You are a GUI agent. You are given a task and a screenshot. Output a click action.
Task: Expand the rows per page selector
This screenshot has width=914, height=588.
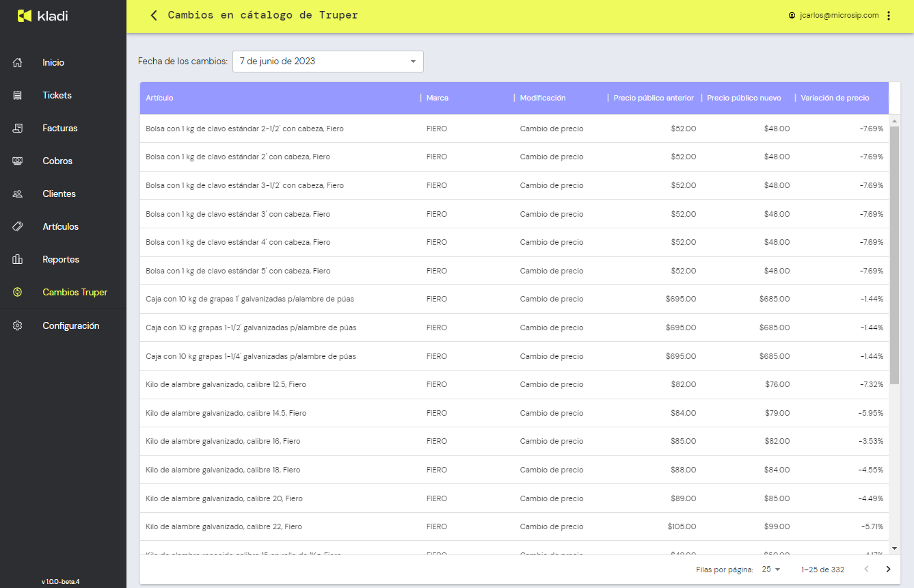point(771,570)
